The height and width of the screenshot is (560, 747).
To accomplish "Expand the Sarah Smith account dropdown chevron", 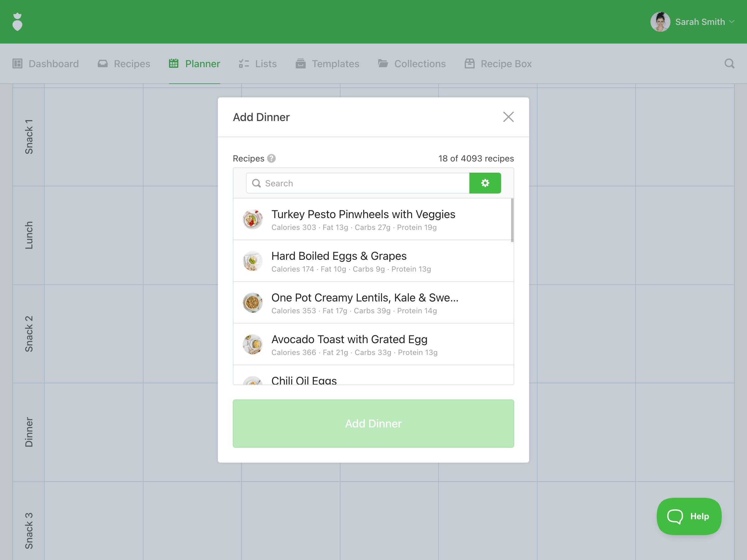I will coord(732,22).
